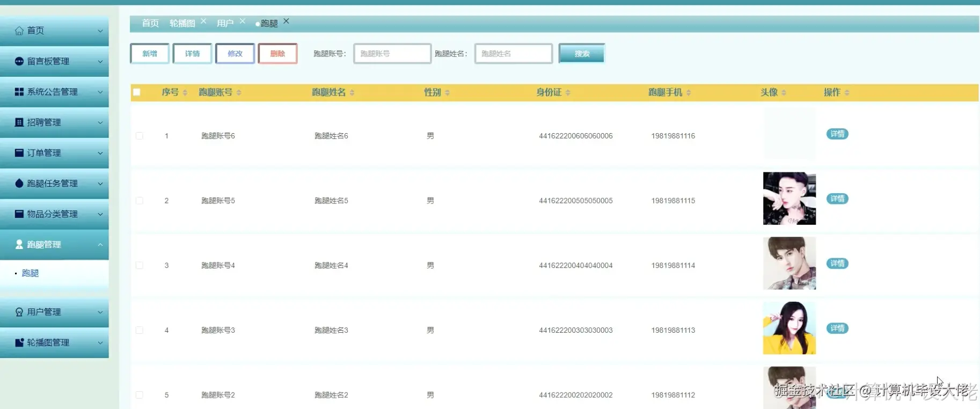Expand the 系统公告管理 menu chevron
The width and height of the screenshot is (980, 409).
point(100,92)
